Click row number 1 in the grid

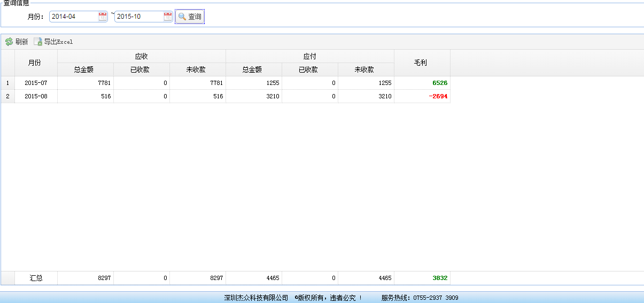[x=7, y=83]
